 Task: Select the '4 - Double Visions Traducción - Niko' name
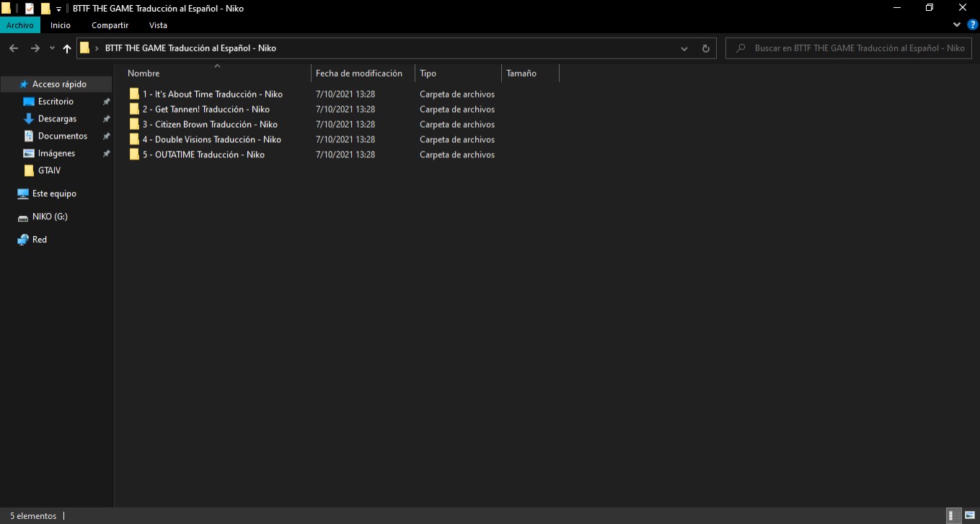point(212,140)
